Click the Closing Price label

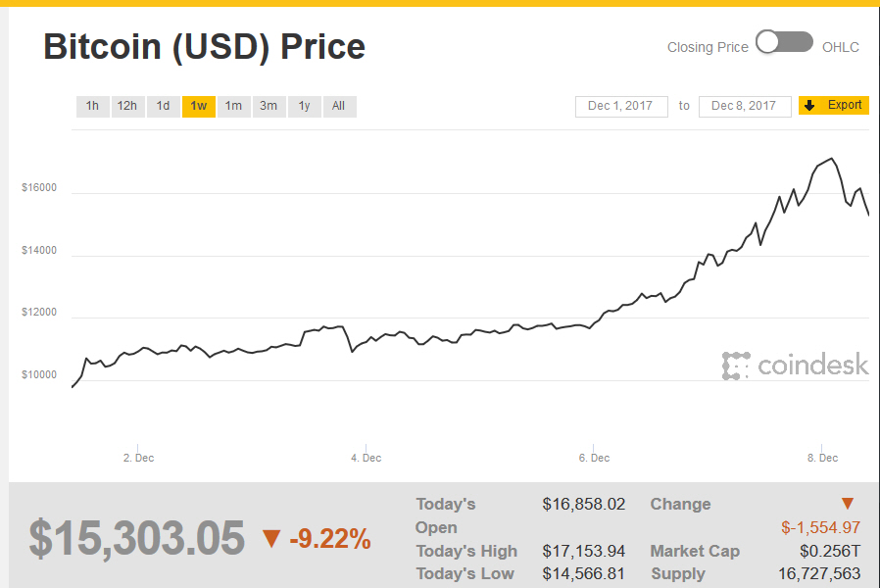708,47
